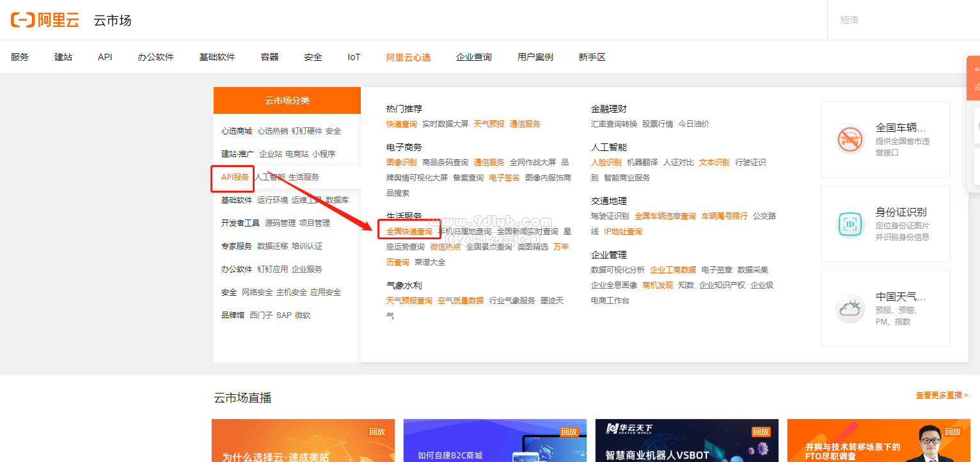Screen dimensions: 980x462
Task: Click 查看更多直播 link
Action: (x=942, y=395)
